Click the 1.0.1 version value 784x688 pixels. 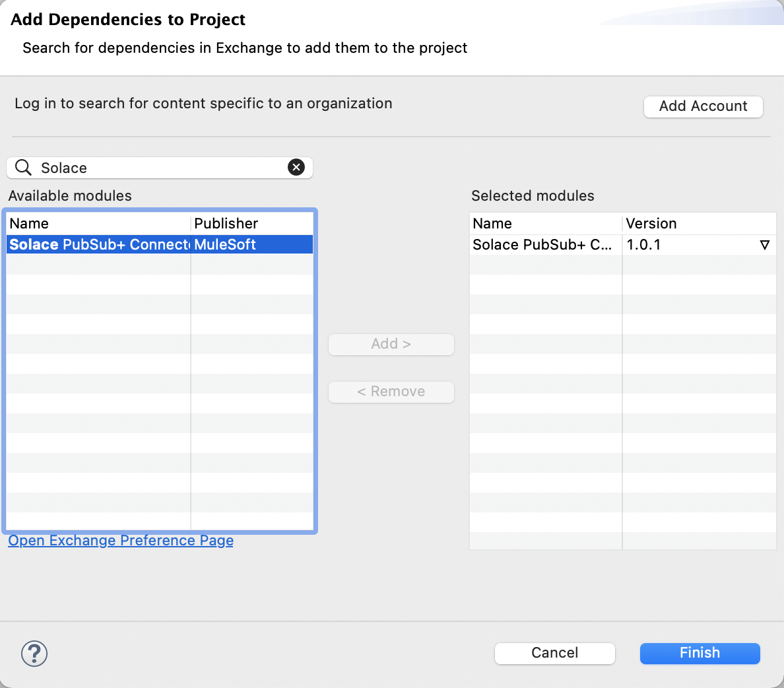(x=641, y=244)
